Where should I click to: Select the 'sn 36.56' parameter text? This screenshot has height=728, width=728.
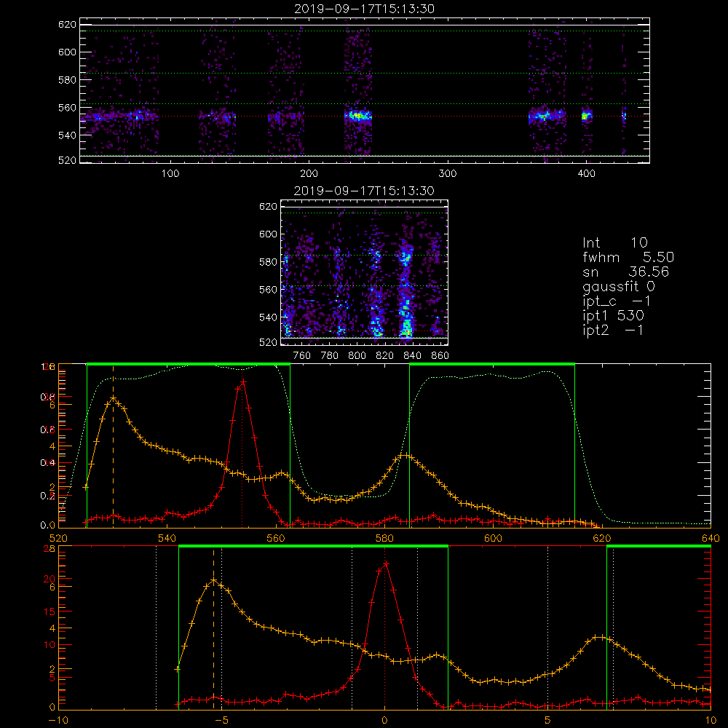pos(625,272)
